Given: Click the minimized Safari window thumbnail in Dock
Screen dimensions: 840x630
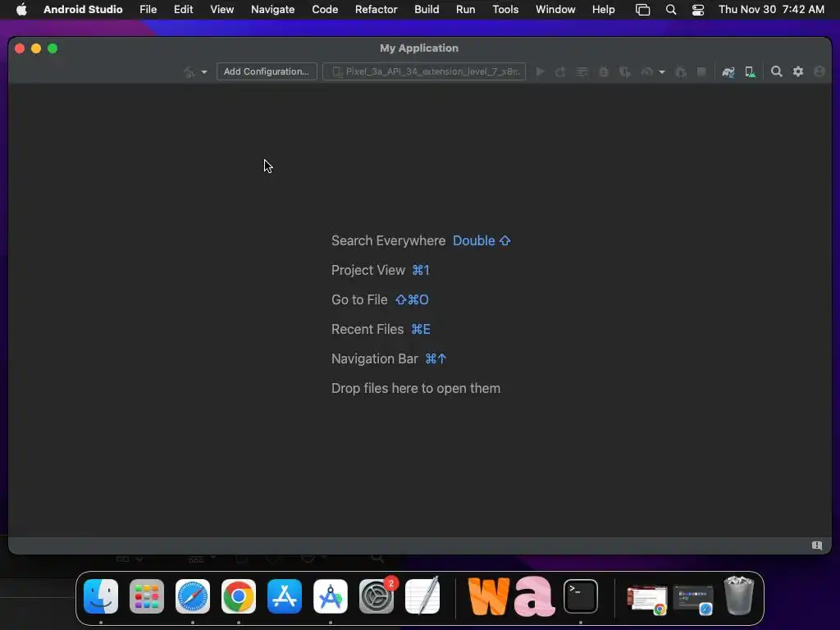Looking at the screenshot, I should pos(693,600).
